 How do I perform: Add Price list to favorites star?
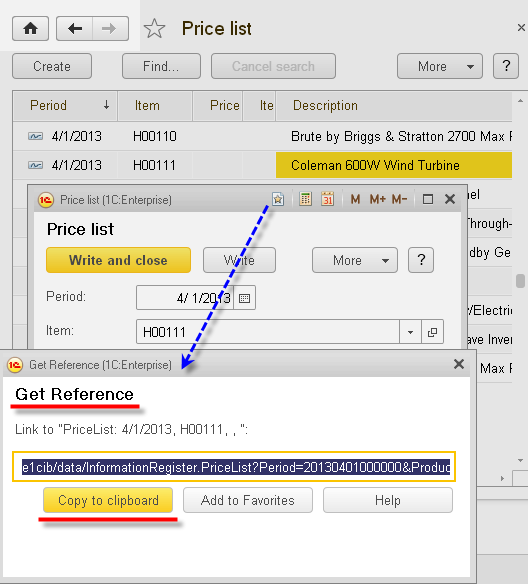[x=154, y=29]
